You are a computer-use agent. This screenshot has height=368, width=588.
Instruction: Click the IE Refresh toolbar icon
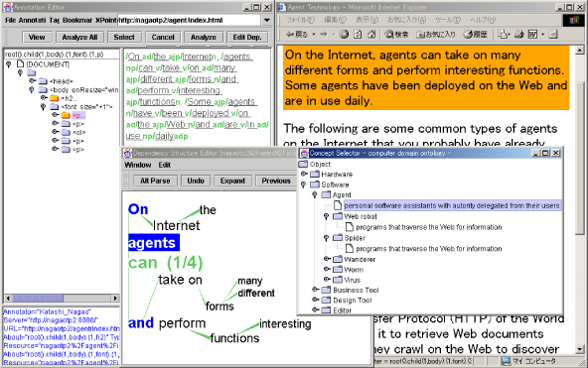click(x=358, y=35)
